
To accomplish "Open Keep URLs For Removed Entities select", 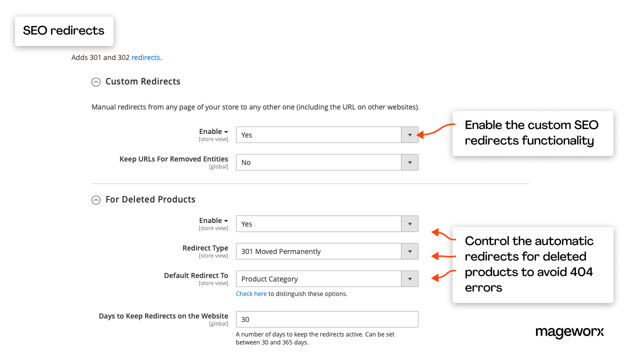I will coord(318,162).
